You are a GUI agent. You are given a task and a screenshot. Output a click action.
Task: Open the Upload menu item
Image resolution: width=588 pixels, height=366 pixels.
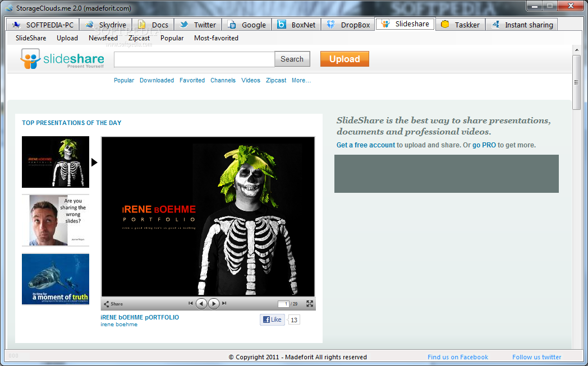(67, 38)
